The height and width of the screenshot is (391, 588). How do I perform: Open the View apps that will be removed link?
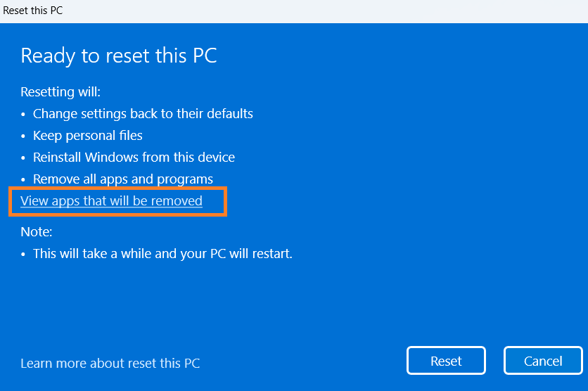(111, 201)
